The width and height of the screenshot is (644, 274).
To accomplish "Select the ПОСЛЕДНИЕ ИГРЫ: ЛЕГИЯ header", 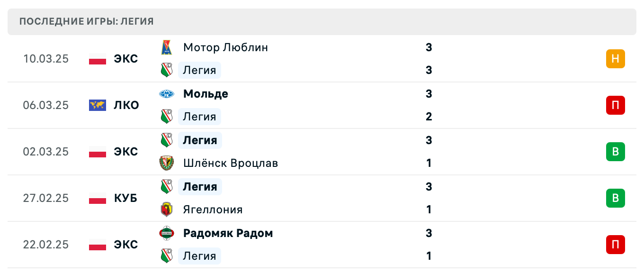I will coord(85,21).
